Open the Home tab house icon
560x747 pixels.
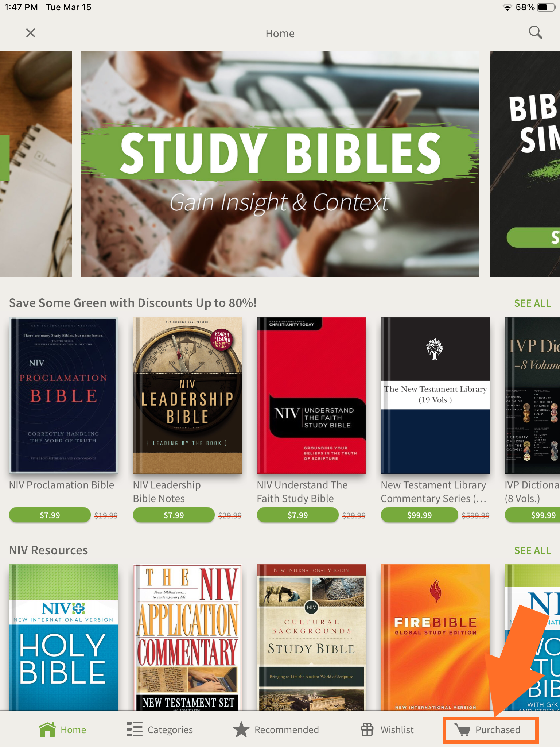click(47, 729)
